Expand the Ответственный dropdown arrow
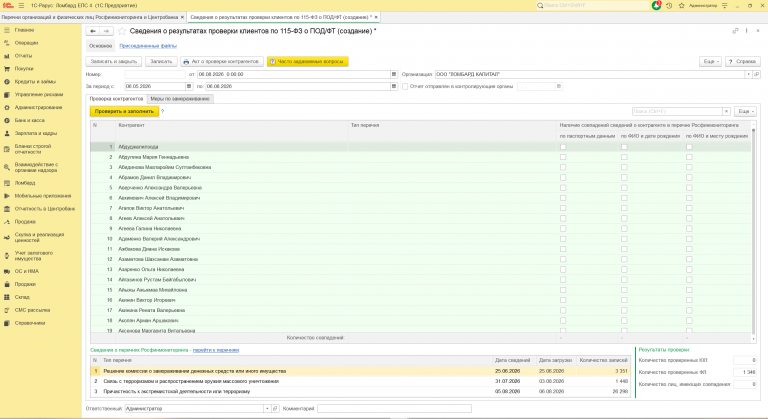Screen dimensions: 768x419 pos(267,408)
